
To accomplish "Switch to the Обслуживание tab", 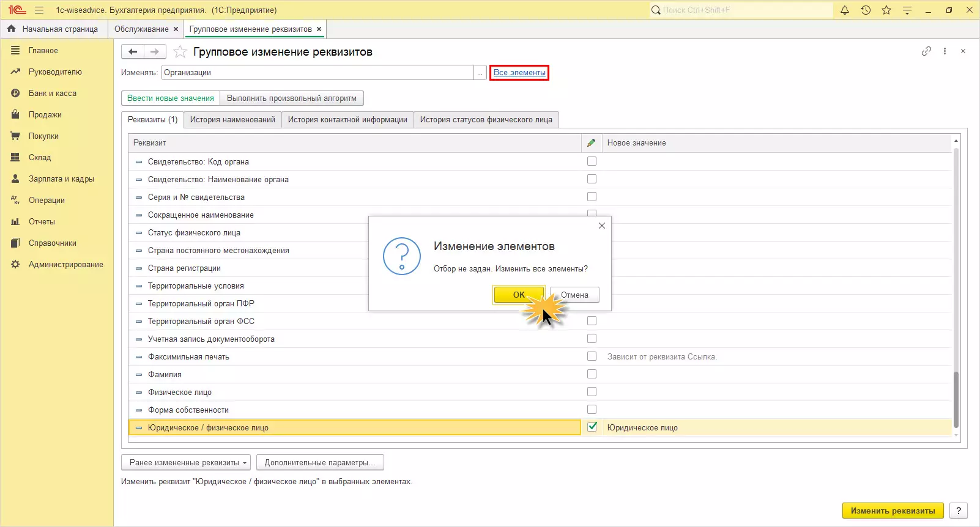I will point(141,29).
